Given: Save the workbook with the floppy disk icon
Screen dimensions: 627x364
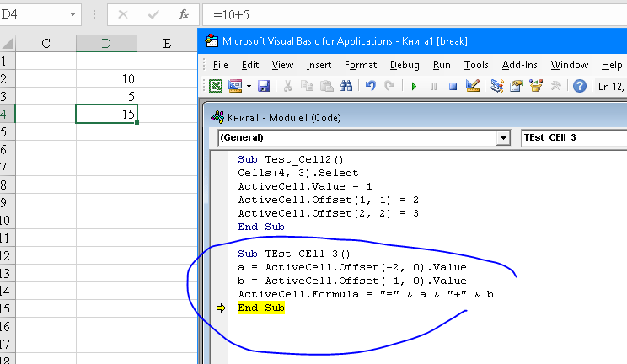Looking at the screenshot, I should pyautogui.click(x=264, y=86).
